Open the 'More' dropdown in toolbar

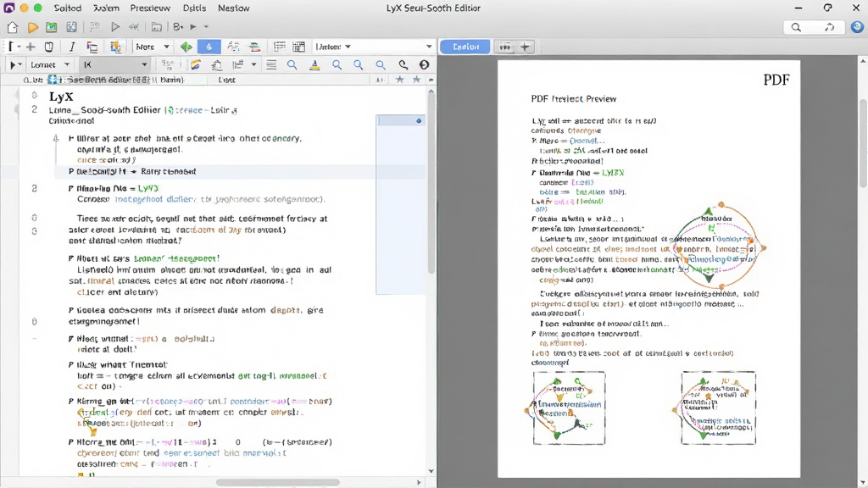tap(153, 47)
